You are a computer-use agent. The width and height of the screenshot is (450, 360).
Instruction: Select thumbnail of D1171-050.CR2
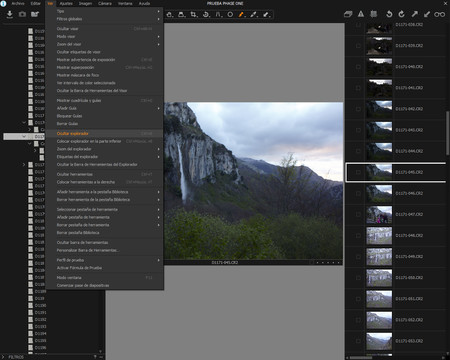[379, 278]
